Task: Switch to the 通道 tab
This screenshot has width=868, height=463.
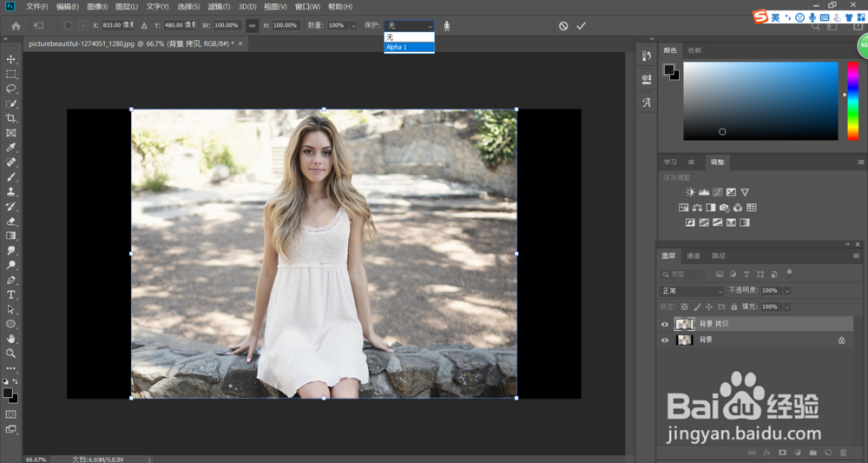Action: [x=694, y=256]
